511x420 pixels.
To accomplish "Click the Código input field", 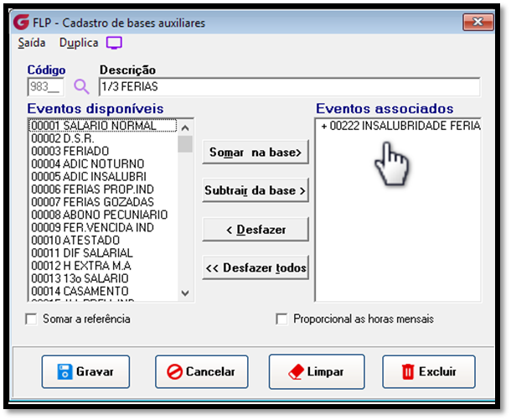I will (46, 87).
